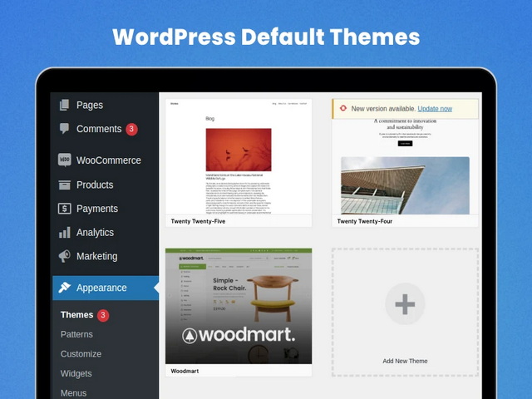532x399 pixels.
Task: Click the WooCommerce logo icon
Action: pyautogui.click(x=65, y=160)
